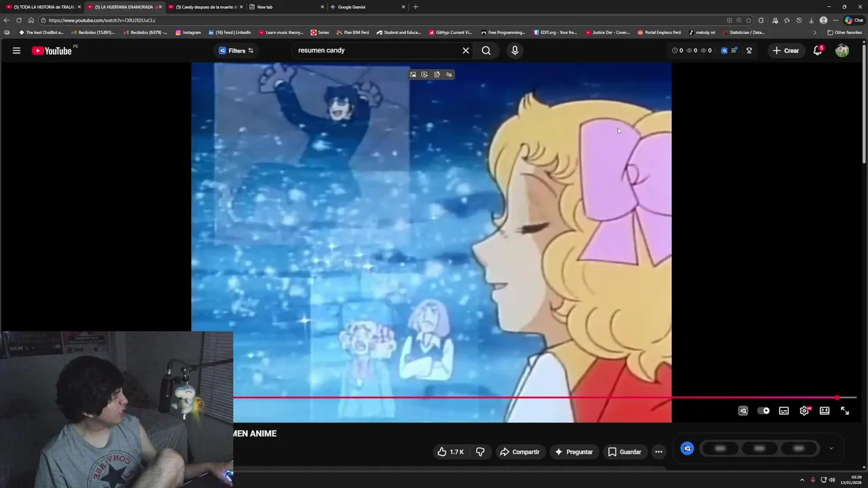Click the red progress scrubber handle
The width and height of the screenshot is (868, 488).
[837, 398]
